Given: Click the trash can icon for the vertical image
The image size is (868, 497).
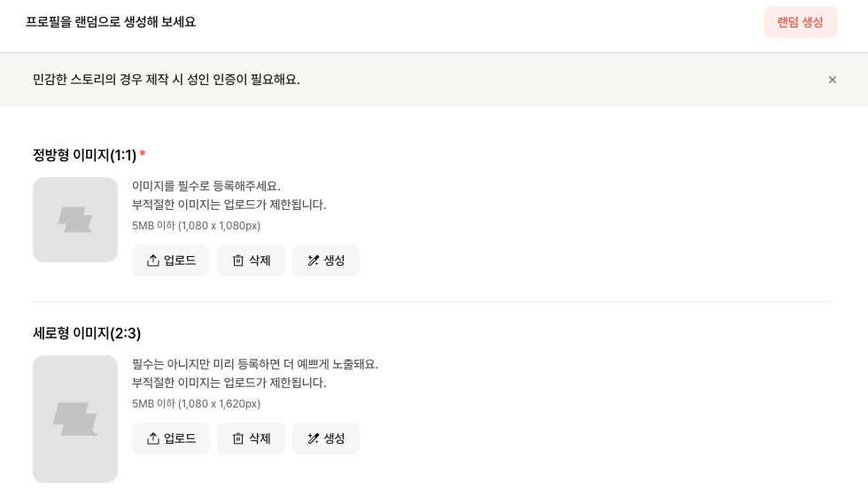Looking at the screenshot, I should tap(237, 439).
